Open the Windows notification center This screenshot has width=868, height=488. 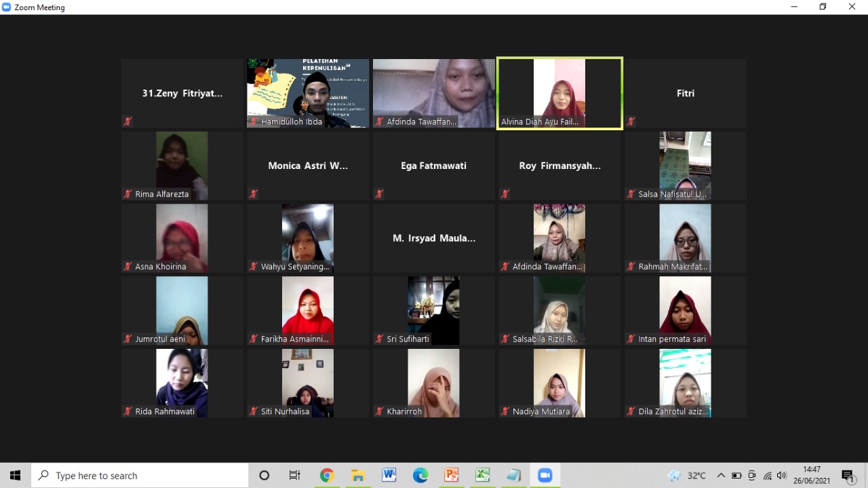(x=848, y=476)
